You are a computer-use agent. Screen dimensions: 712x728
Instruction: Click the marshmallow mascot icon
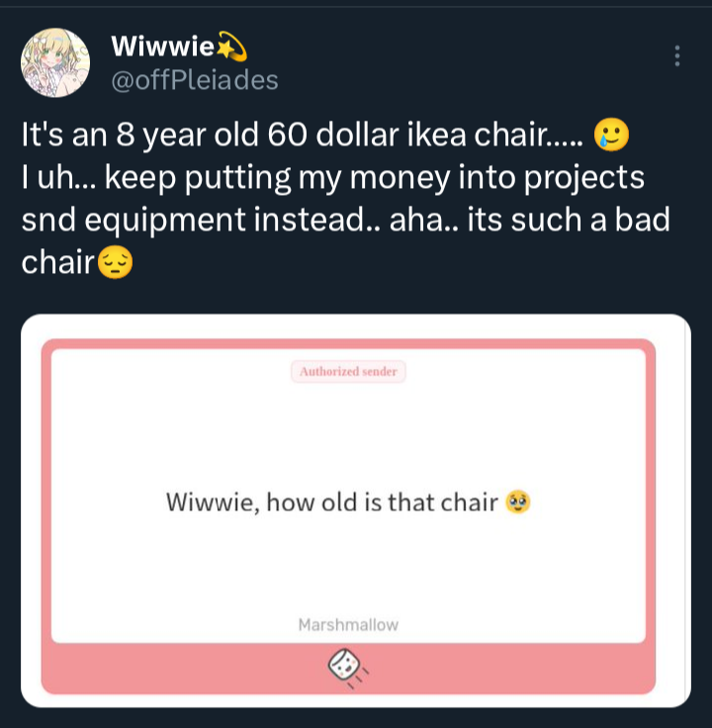pyautogui.click(x=347, y=668)
